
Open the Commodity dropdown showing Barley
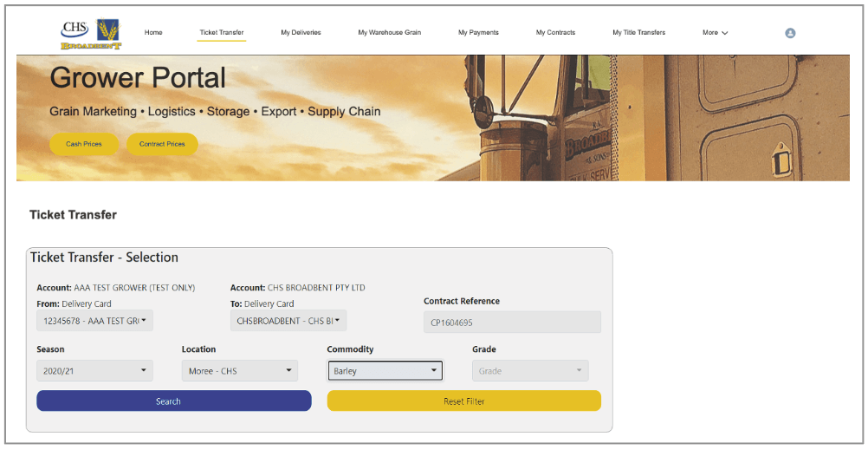coord(385,371)
